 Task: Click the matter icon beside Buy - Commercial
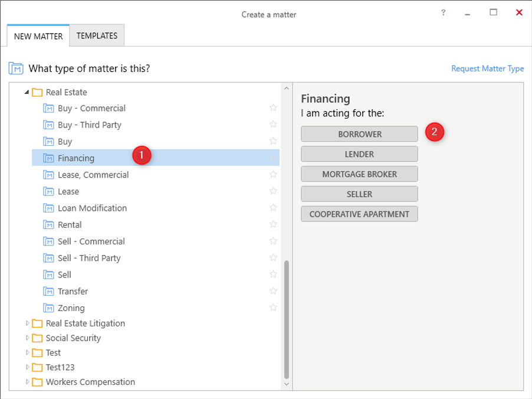[48, 109]
